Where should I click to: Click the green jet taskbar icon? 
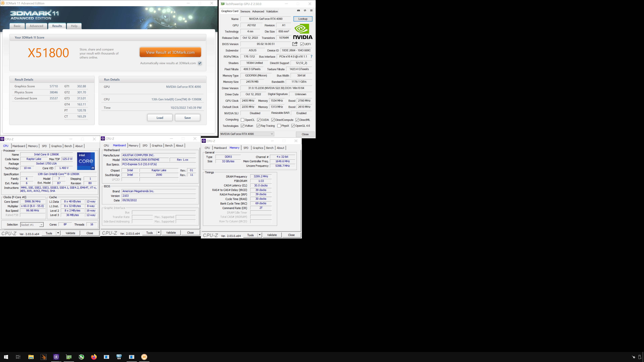81,357
